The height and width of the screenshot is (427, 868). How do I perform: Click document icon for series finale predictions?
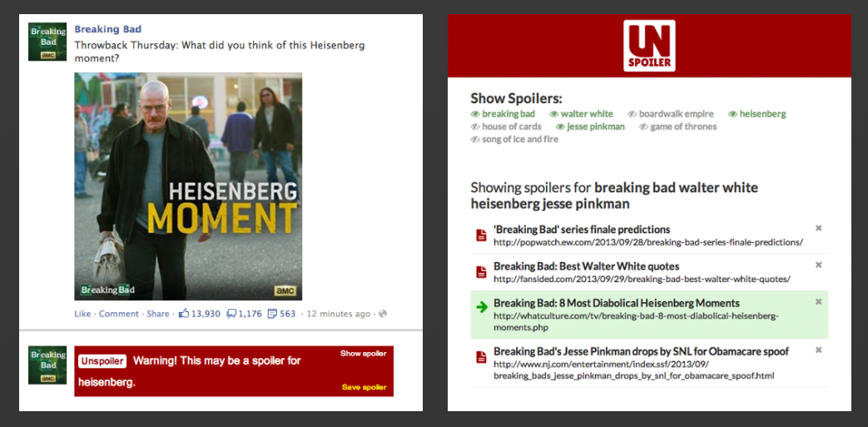482,236
